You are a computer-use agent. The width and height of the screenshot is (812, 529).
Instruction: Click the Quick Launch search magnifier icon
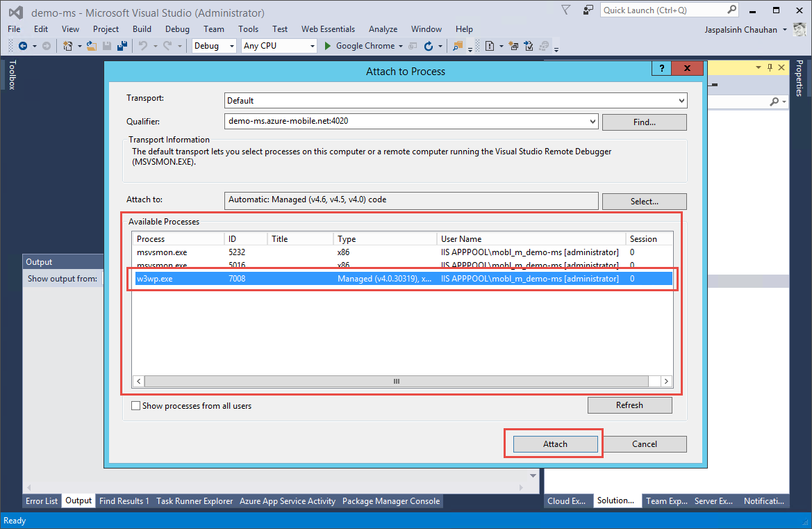731,10
